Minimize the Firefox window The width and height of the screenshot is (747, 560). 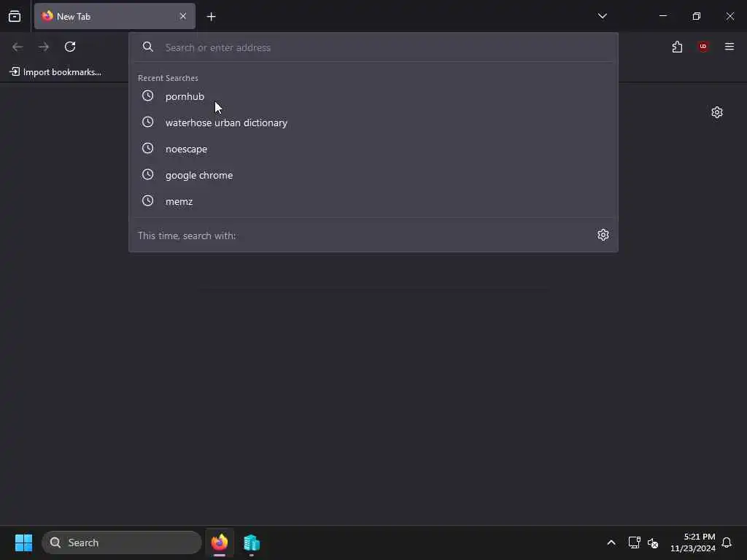click(662, 16)
